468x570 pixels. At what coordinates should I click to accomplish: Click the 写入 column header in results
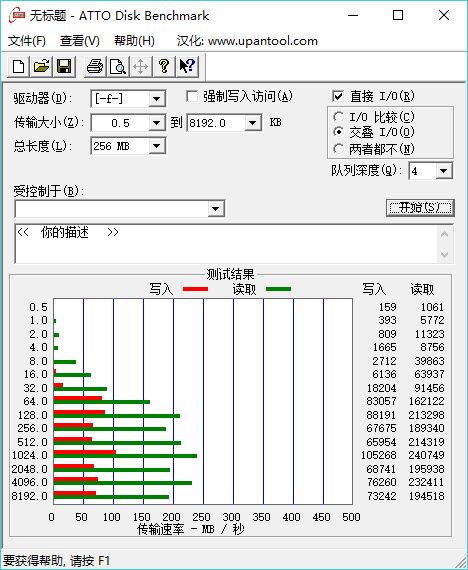pos(374,289)
